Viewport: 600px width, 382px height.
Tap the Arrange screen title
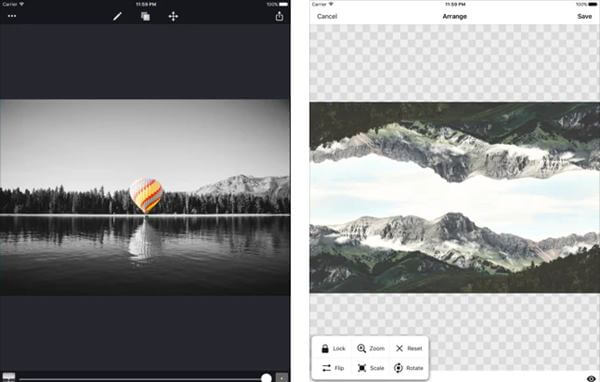pos(455,16)
